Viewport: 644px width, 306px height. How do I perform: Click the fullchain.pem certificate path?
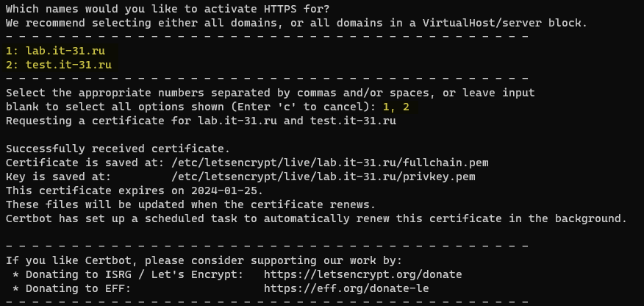(329, 163)
